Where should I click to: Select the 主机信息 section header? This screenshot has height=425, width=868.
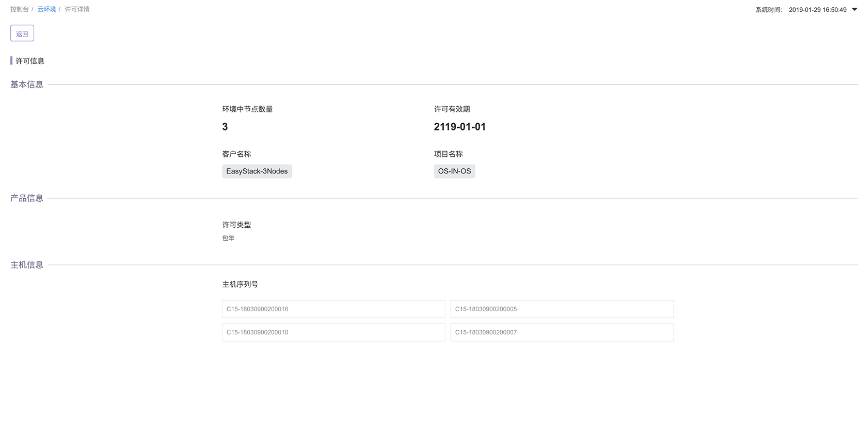(27, 265)
